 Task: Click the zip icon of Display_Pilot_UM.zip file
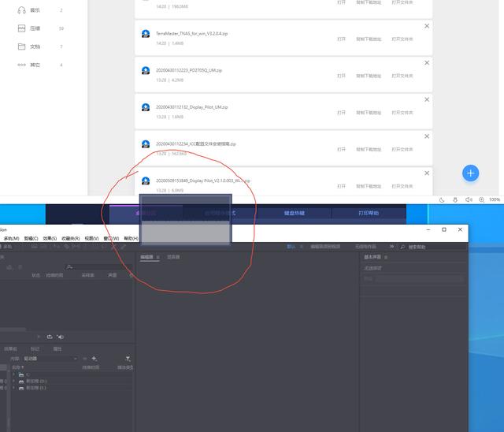tap(146, 107)
